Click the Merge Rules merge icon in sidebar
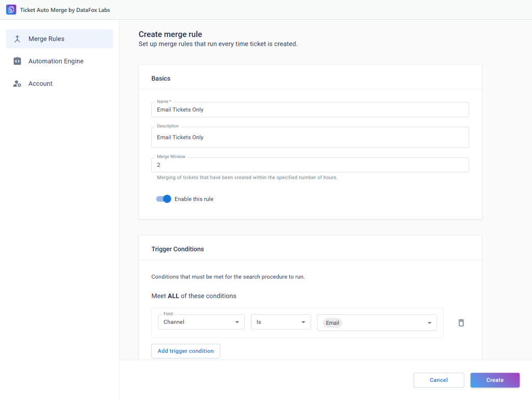 point(17,39)
